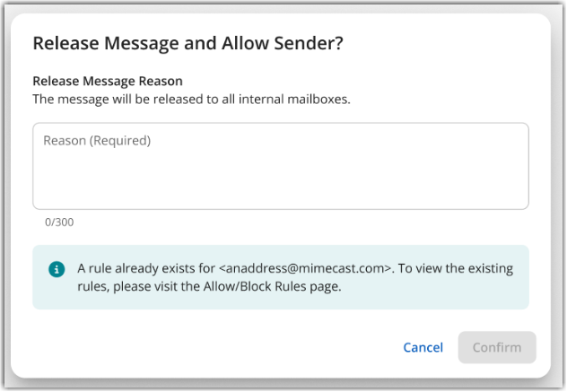Select the 'Release Message Reason' heading
Image resolution: width=567 pixels, height=392 pixels.
[107, 82]
